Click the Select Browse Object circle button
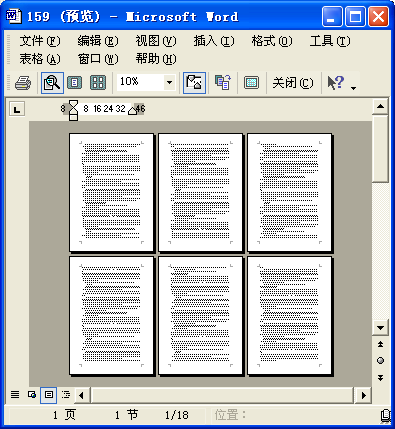Viewport: 395px width, 429px height. tap(380, 361)
